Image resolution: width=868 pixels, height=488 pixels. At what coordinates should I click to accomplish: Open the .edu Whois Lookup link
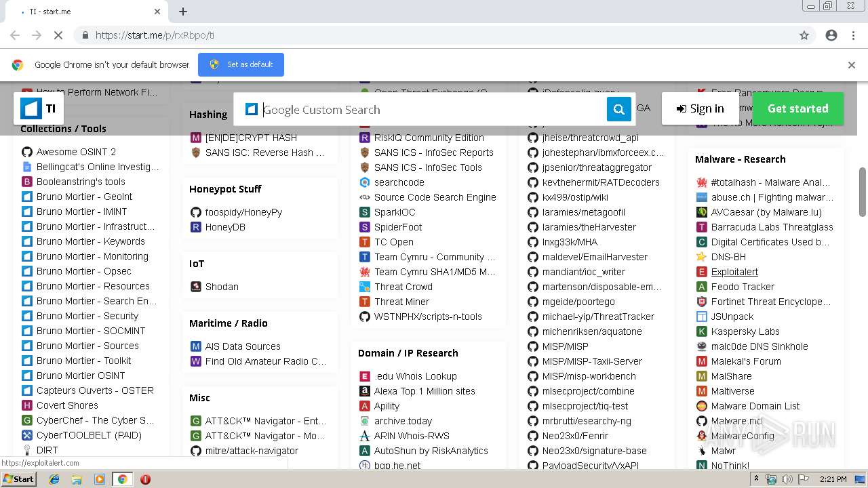(x=415, y=376)
